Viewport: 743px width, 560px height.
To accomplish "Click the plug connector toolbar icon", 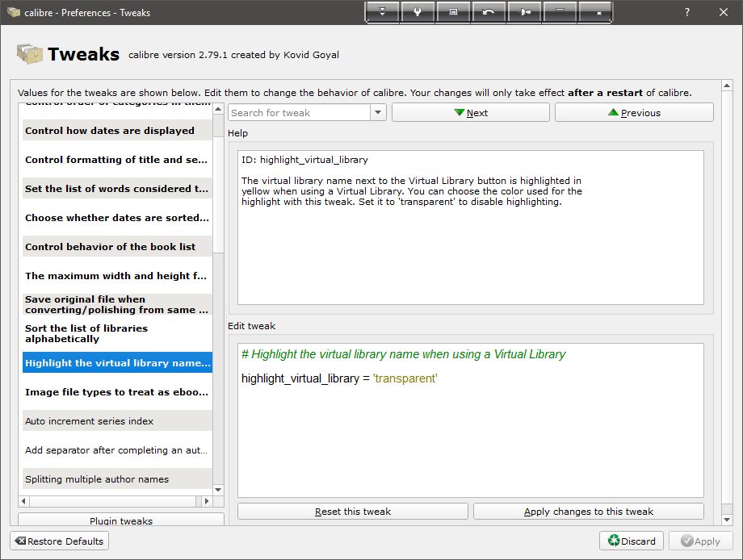I will point(526,12).
